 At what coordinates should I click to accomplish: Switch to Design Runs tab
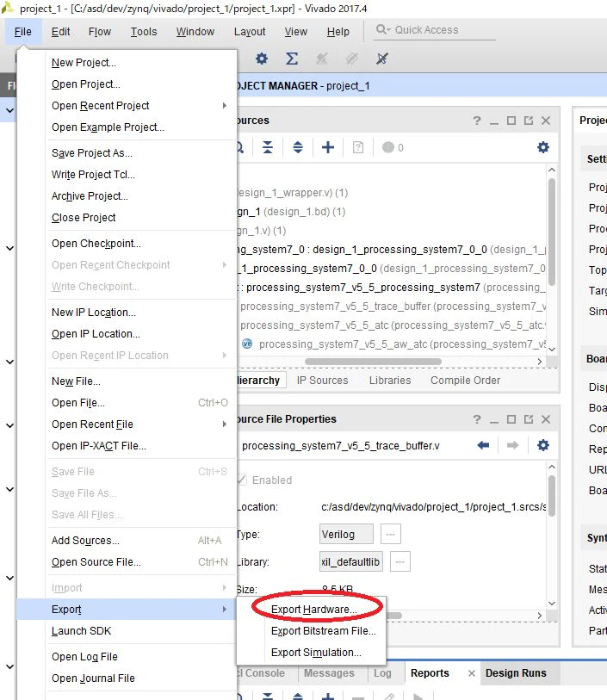click(516, 672)
